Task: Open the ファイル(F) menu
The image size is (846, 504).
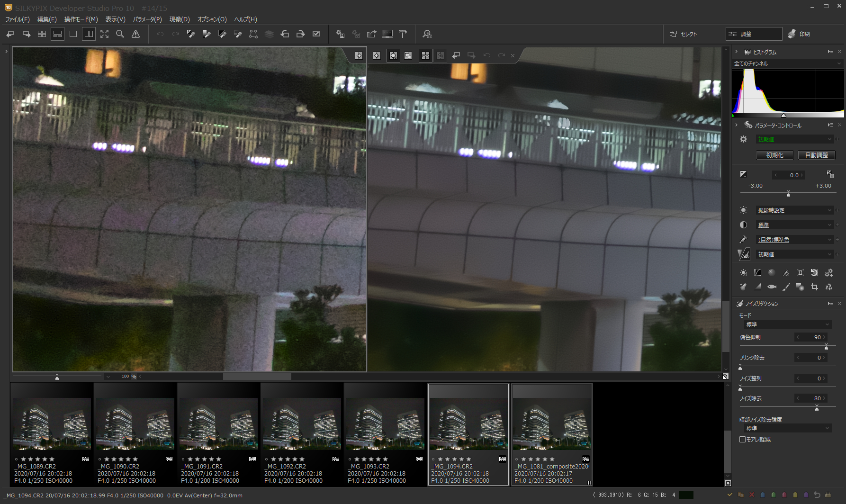Action: (x=18, y=19)
